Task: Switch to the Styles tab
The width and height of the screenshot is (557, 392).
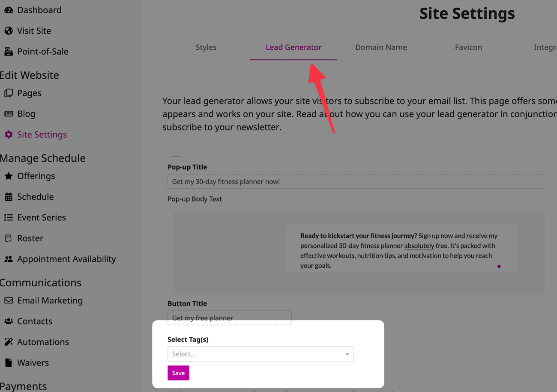Action: (x=206, y=48)
